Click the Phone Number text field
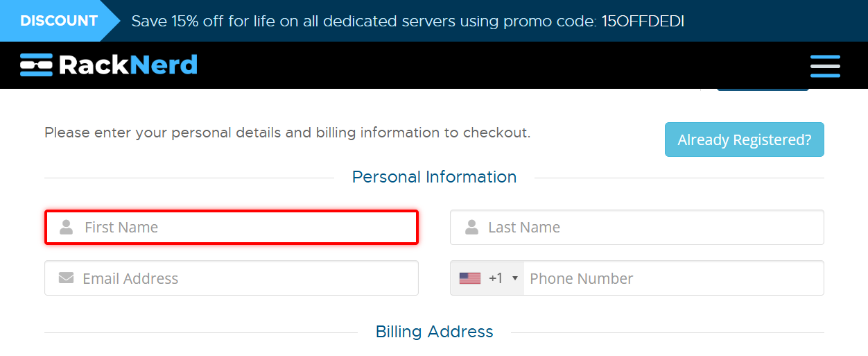The image size is (868, 356). pos(672,278)
